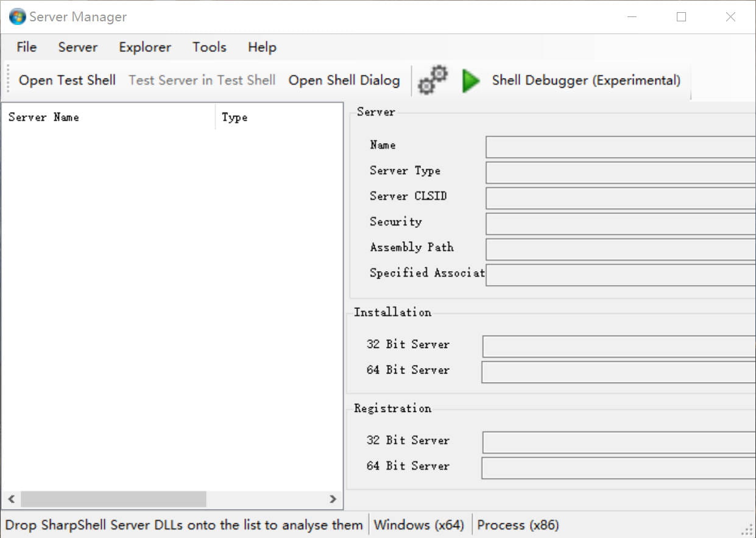Screen dimensions: 756x538
Task: Open the Explorer menu
Action: (x=145, y=47)
